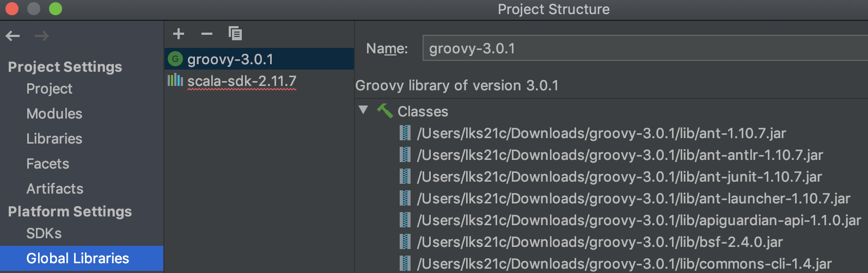Click 'Groovy library of version 3.0.1' text
This screenshot has width=868, height=273.
pyautogui.click(x=457, y=85)
